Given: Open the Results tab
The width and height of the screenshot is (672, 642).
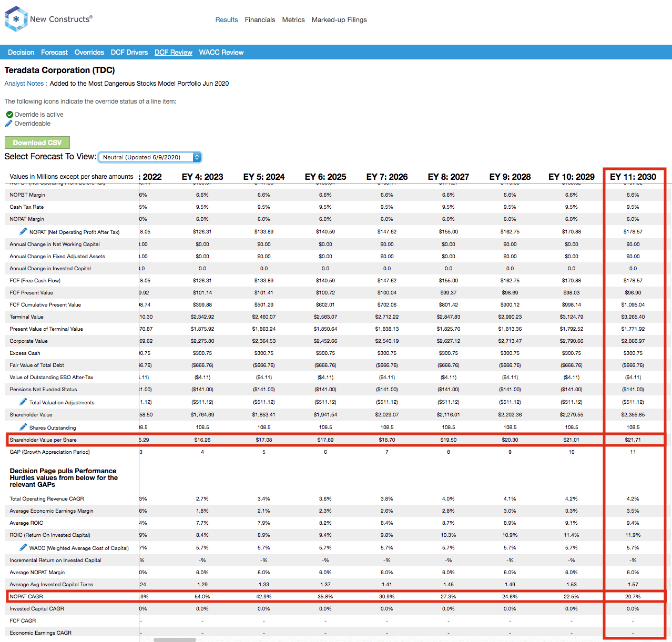Looking at the screenshot, I should click(227, 19).
